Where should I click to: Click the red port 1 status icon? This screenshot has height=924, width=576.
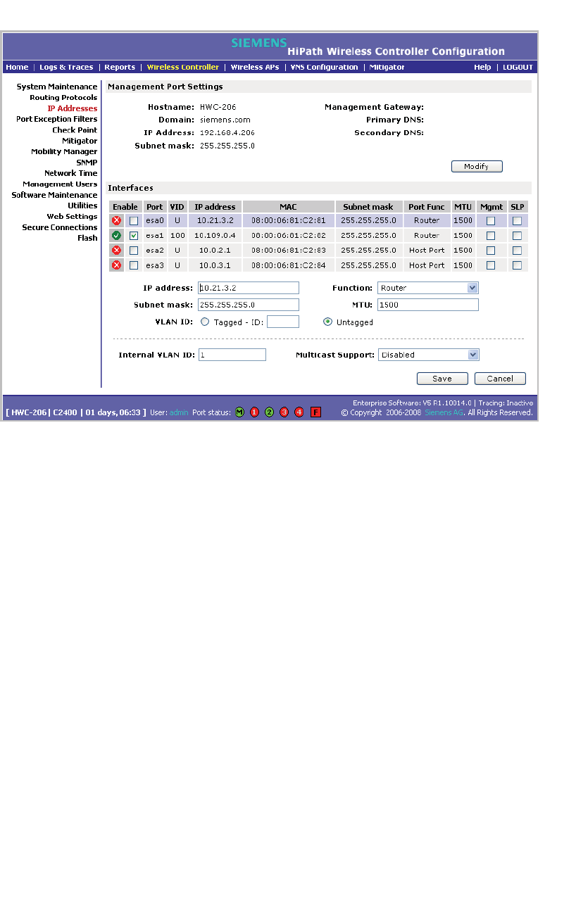pos(254,412)
